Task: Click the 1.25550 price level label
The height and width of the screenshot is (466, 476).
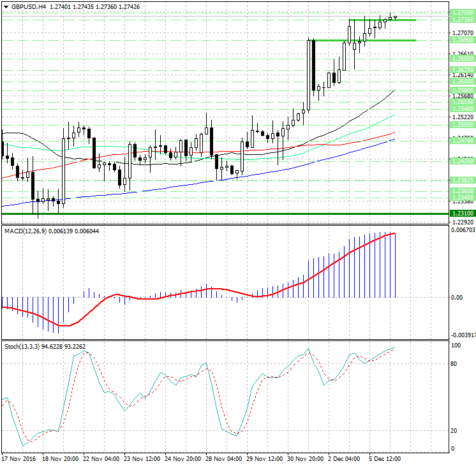Action: tap(463, 102)
